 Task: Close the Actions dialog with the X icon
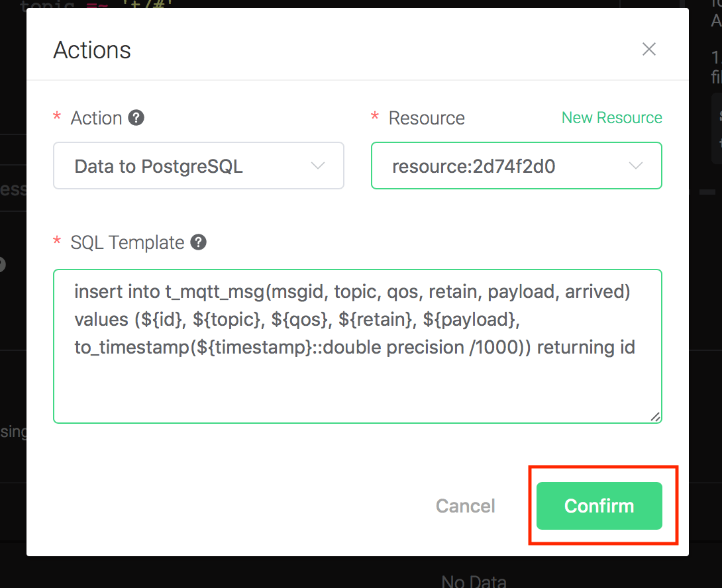649,49
